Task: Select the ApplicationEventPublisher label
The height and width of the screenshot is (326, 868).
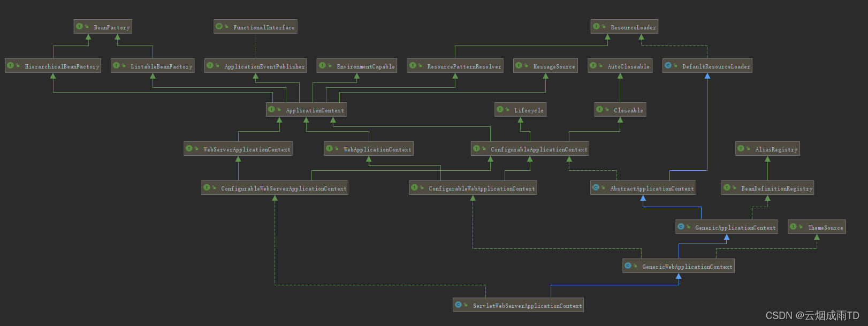Action: click(264, 66)
